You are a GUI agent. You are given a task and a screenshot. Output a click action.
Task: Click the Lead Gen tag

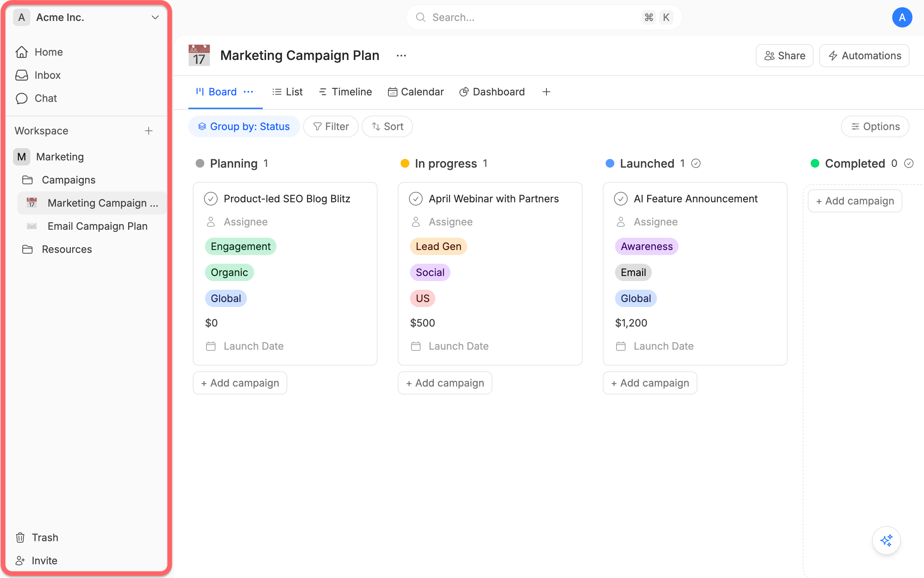[438, 246]
